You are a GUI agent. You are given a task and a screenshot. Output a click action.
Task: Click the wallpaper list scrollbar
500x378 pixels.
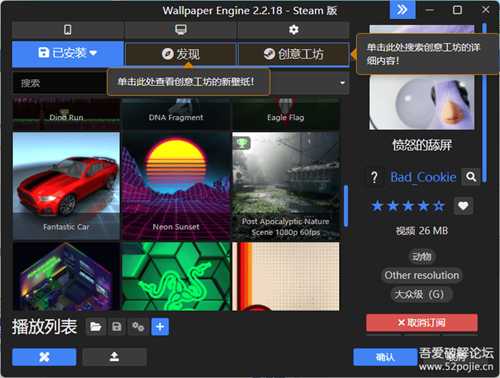tap(346, 206)
